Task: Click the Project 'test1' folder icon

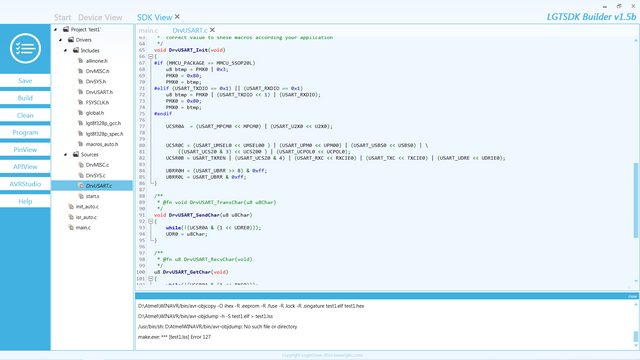Action: click(x=66, y=29)
